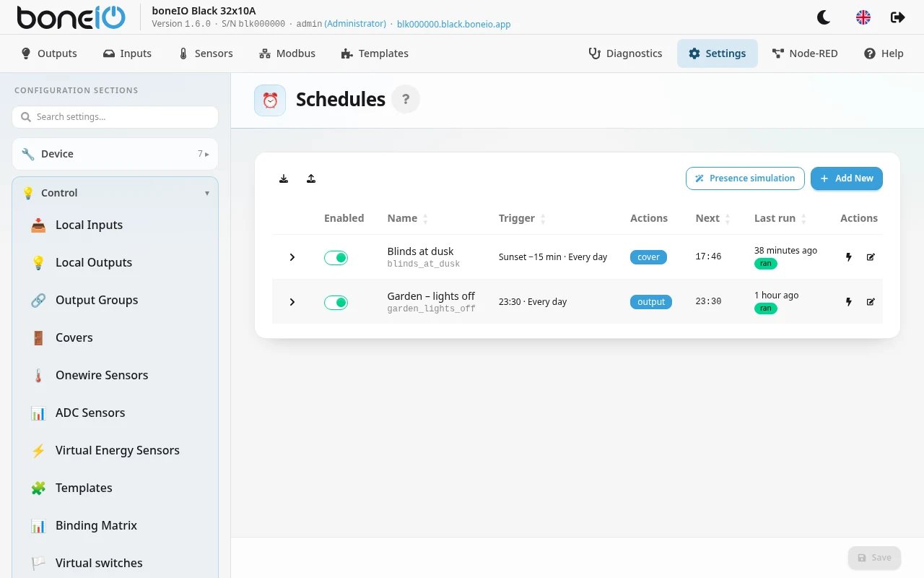Expand the Garden – lights off row
Screen dimensions: 924x578
[x=292, y=302]
